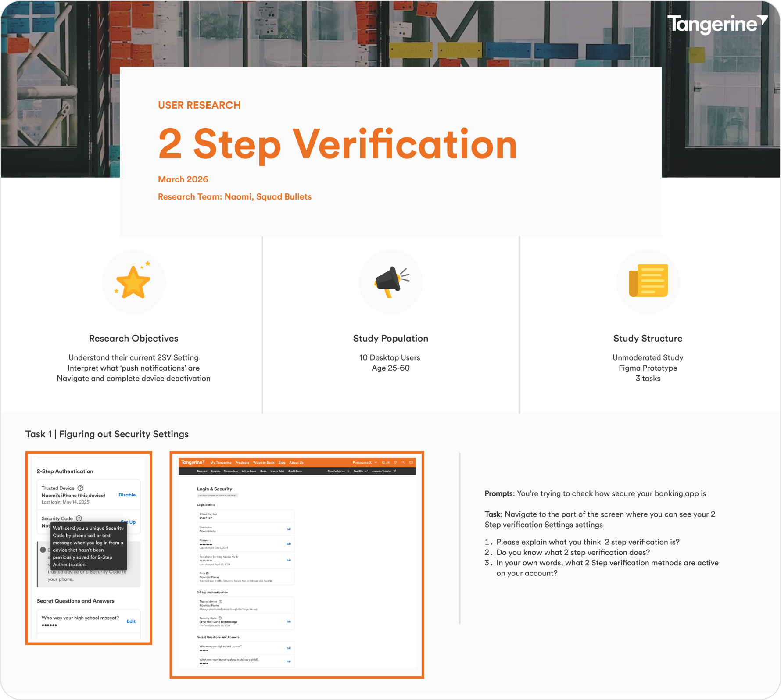Click 'Secret Questions and Answers' heading in mobile mockup
The width and height of the screenshot is (781, 700).
75,601
